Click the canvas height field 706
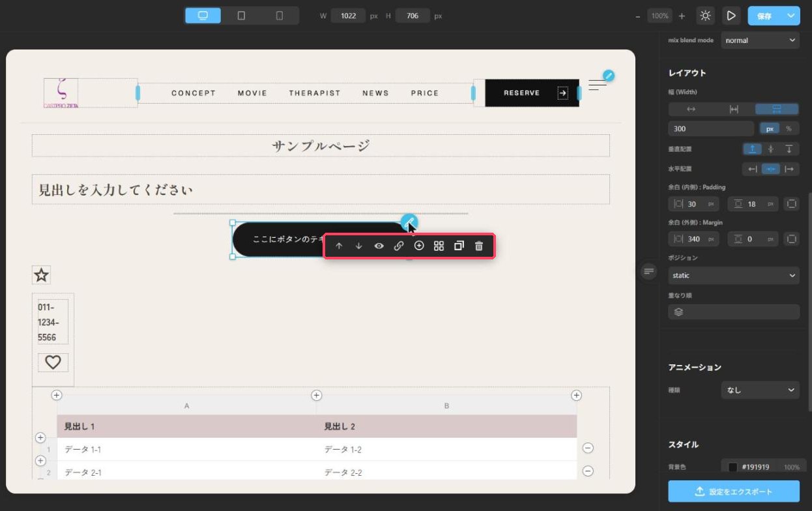The image size is (812, 511). (x=413, y=16)
